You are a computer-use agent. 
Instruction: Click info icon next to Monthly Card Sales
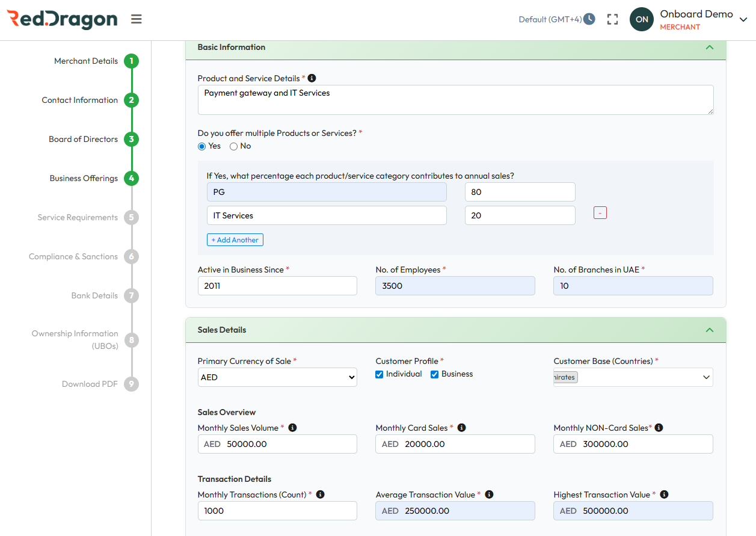coord(461,428)
